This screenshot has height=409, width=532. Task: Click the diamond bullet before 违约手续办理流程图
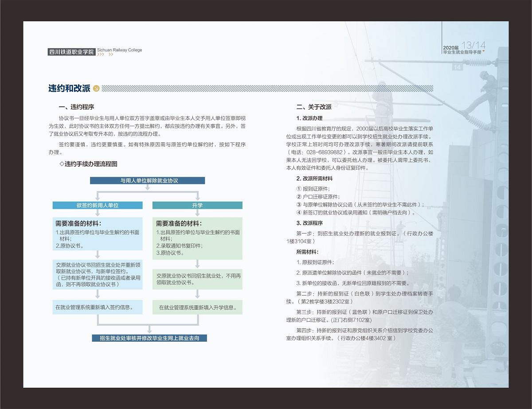pyautogui.click(x=62, y=164)
